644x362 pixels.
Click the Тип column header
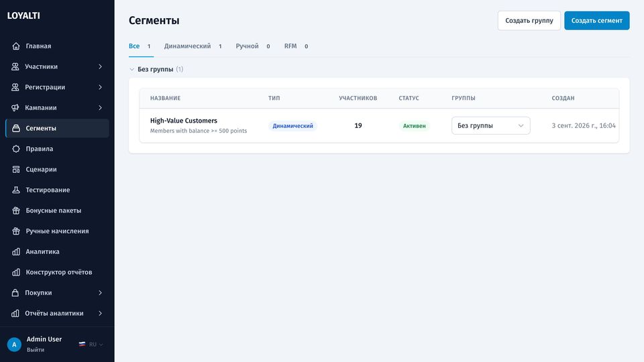(x=274, y=98)
